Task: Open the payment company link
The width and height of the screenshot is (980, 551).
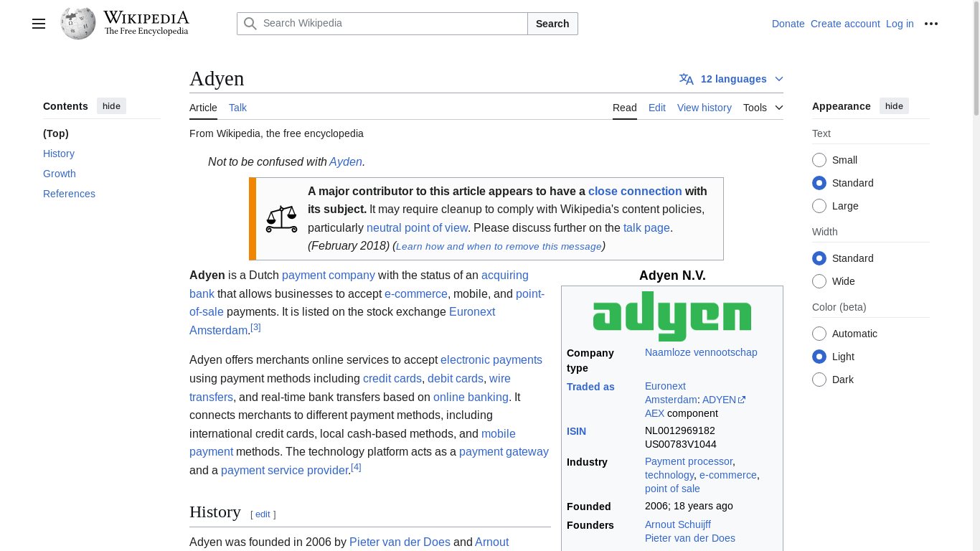Action: pyautogui.click(x=329, y=275)
